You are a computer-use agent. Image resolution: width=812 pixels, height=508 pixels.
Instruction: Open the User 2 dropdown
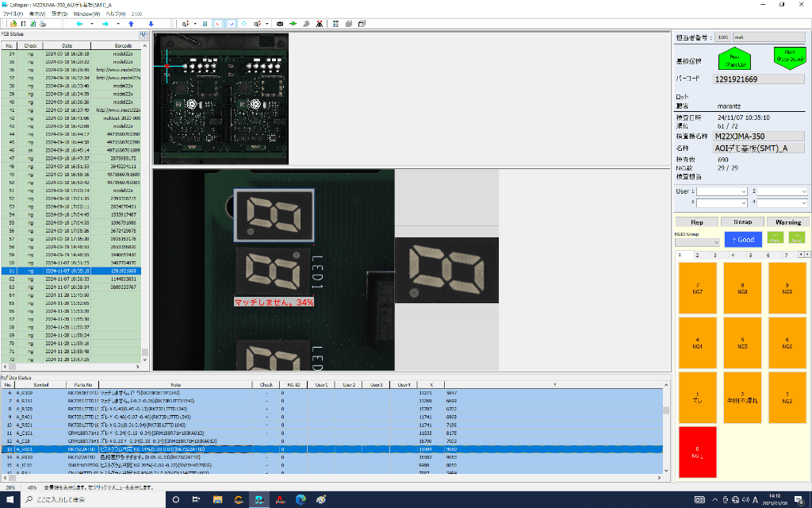click(781, 191)
